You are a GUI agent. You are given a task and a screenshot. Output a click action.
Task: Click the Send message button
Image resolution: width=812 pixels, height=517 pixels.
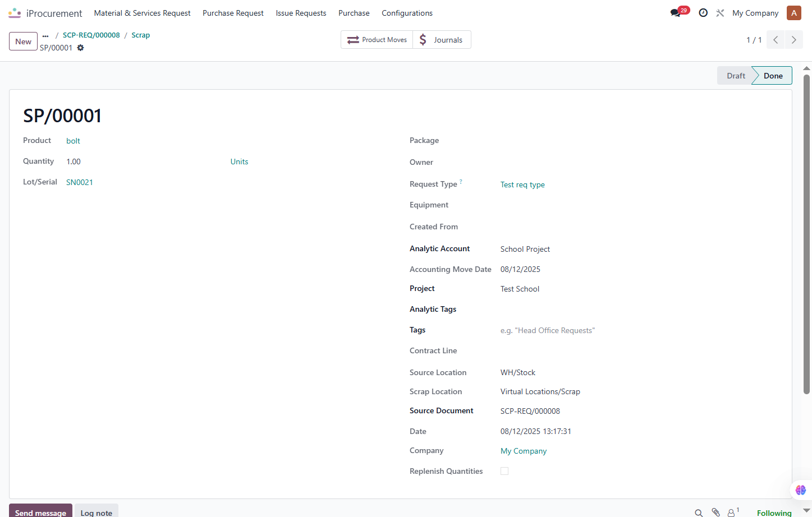[x=40, y=511]
